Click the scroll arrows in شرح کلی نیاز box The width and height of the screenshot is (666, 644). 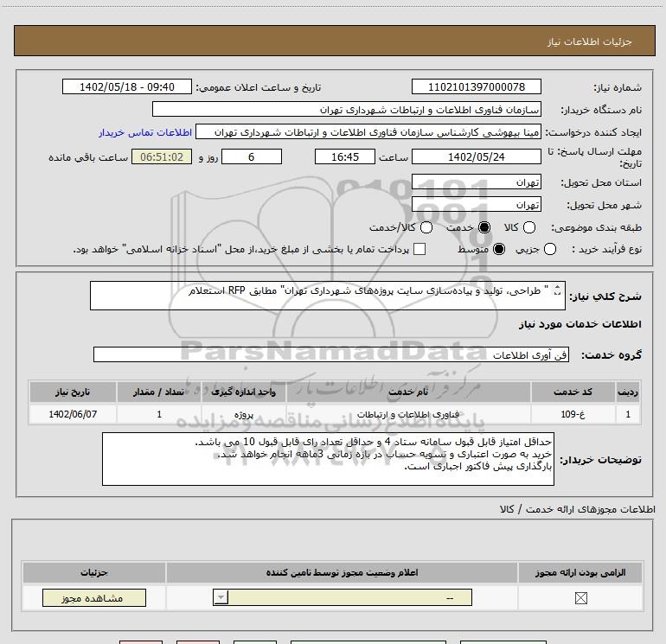tap(557, 290)
